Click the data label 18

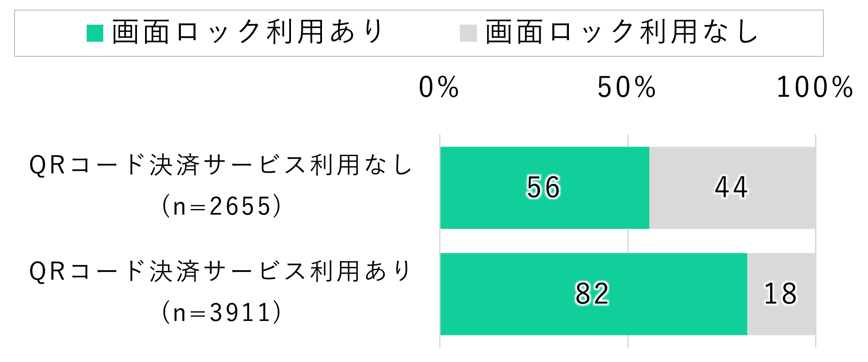[780, 294]
